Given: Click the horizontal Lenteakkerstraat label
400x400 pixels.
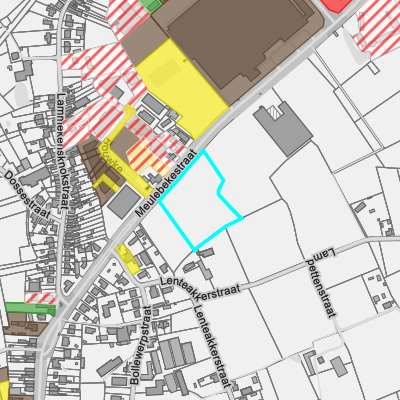Looking at the screenshot, I should [x=201, y=289].
